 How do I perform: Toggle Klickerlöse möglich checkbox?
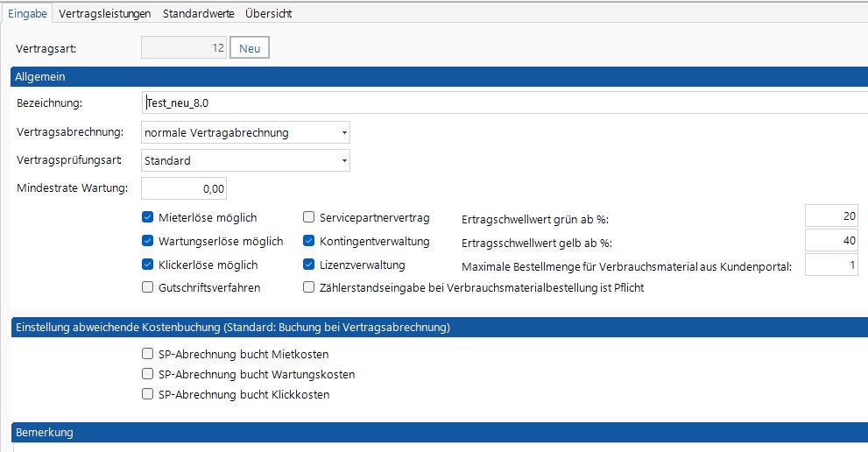click(148, 265)
